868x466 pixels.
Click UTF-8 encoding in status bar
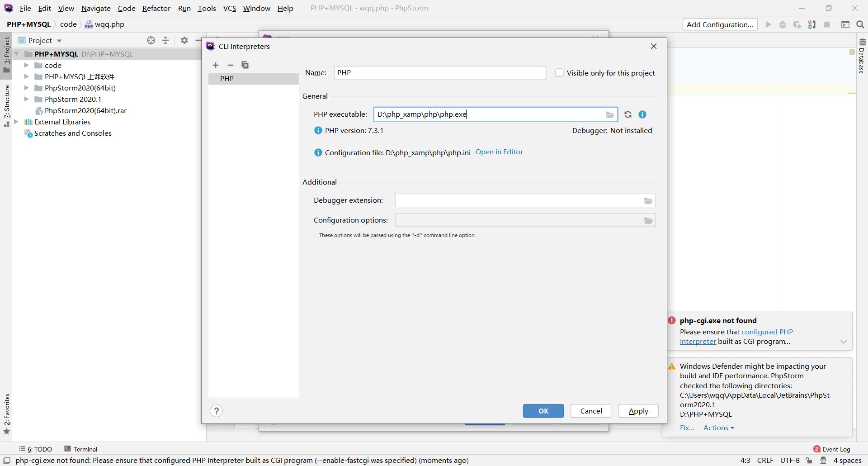coord(790,461)
